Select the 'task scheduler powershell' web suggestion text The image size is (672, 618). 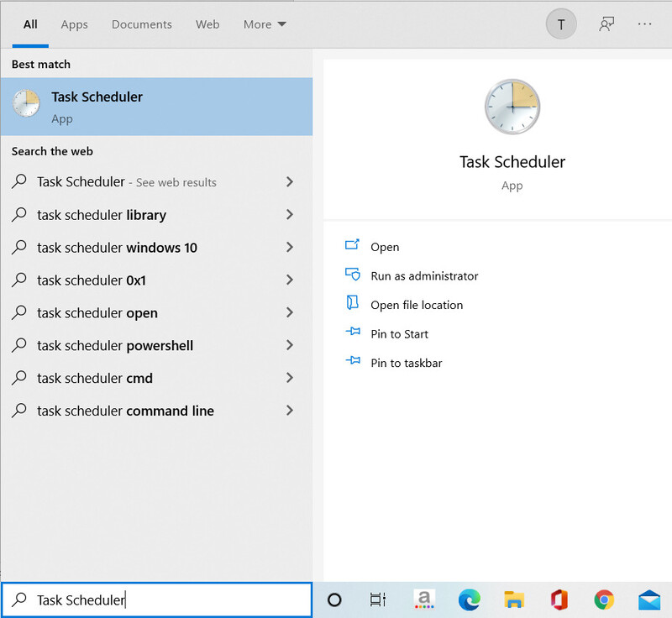(x=115, y=346)
